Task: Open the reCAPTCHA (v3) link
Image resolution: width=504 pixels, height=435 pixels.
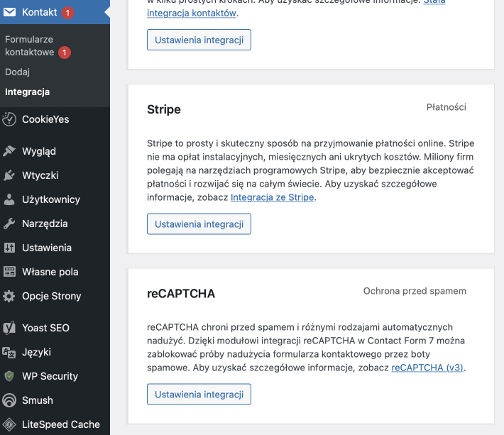Action: (427, 368)
